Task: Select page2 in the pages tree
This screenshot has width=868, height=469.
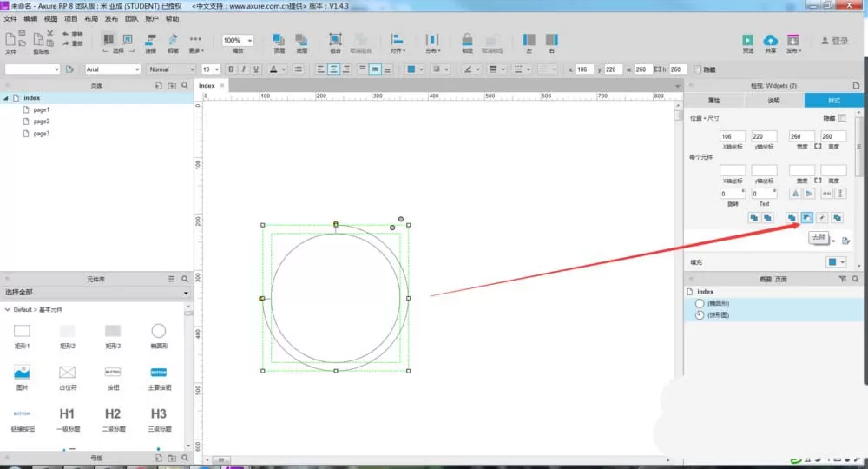Action: click(x=41, y=122)
